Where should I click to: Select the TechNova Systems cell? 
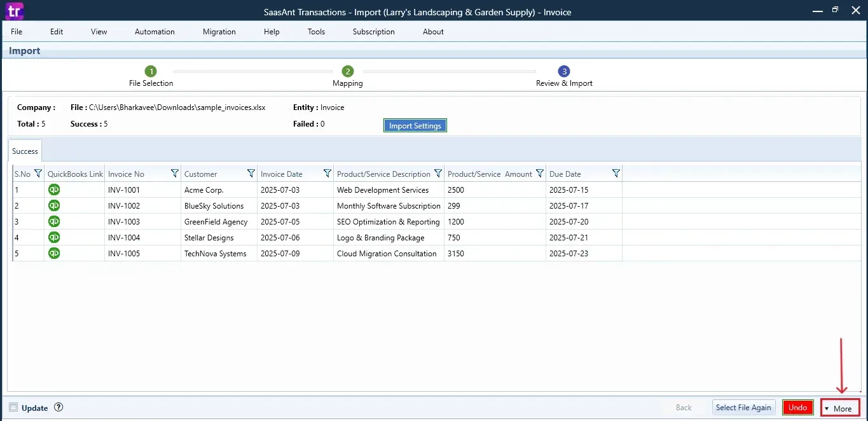click(219, 253)
